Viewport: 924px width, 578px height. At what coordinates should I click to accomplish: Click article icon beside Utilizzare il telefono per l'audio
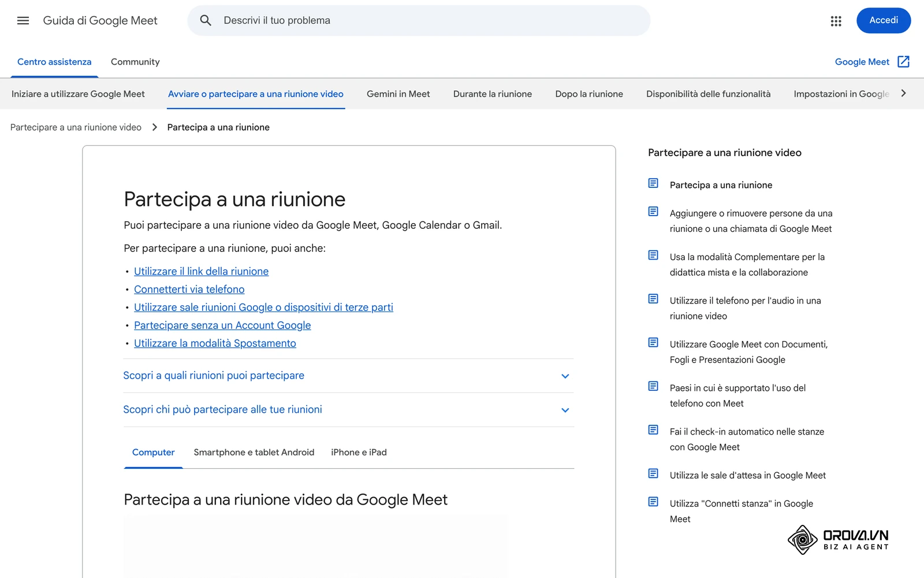(653, 299)
